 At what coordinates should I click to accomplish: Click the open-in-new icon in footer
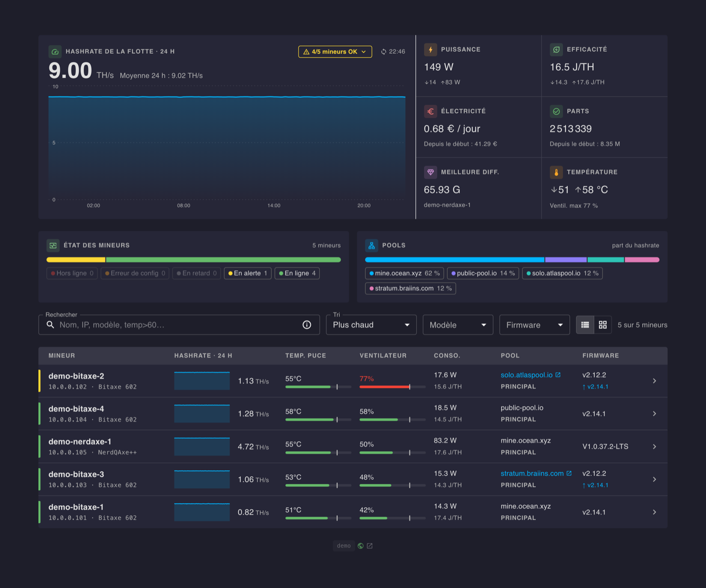[370, 546]
